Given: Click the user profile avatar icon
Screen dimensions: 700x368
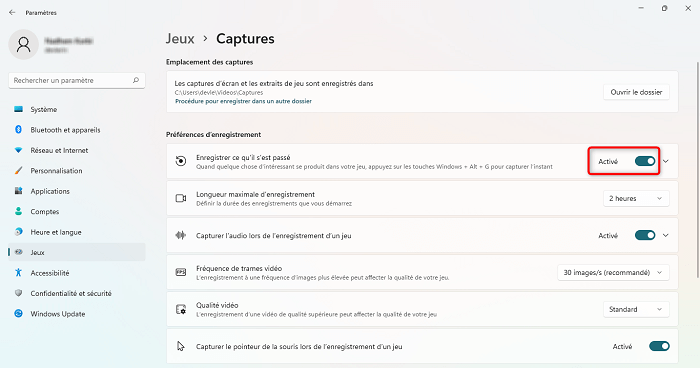Looking at the screenshot, I should (x=23, y=44).
